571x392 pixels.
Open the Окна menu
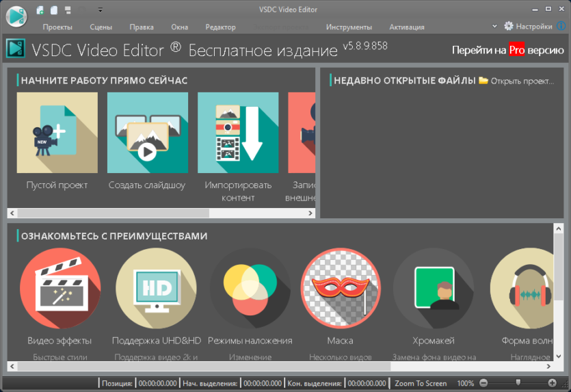[180, 27]
